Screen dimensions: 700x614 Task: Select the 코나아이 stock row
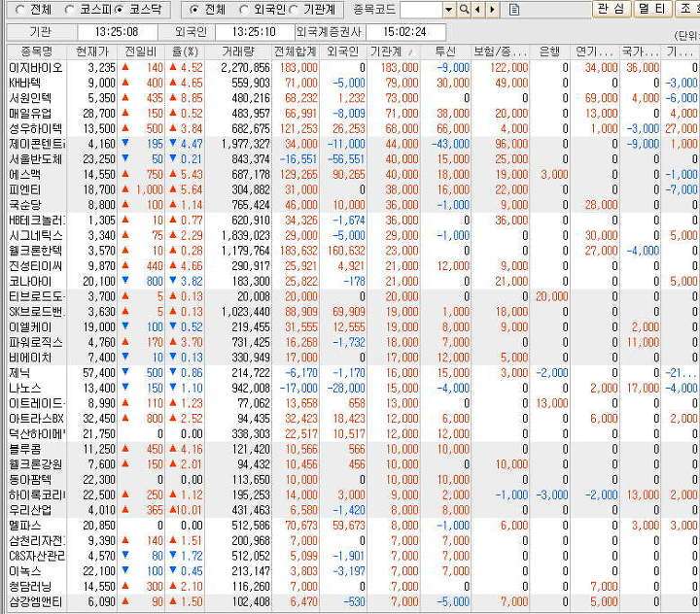tap(353, 281)
